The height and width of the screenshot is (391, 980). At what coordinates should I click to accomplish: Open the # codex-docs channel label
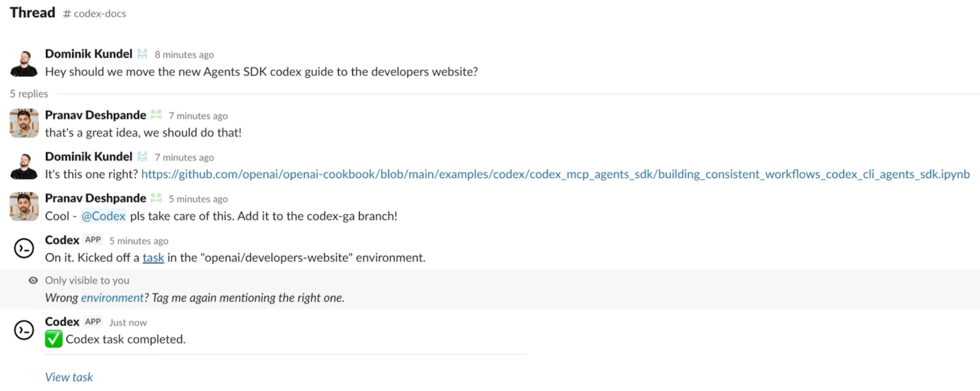click(x=94, y=13)
